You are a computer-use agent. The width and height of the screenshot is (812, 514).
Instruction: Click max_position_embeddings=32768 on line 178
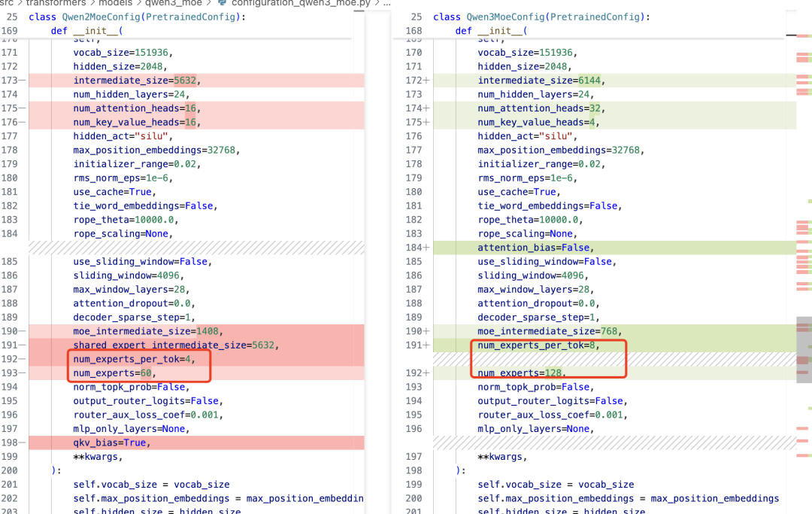(156, 151)
